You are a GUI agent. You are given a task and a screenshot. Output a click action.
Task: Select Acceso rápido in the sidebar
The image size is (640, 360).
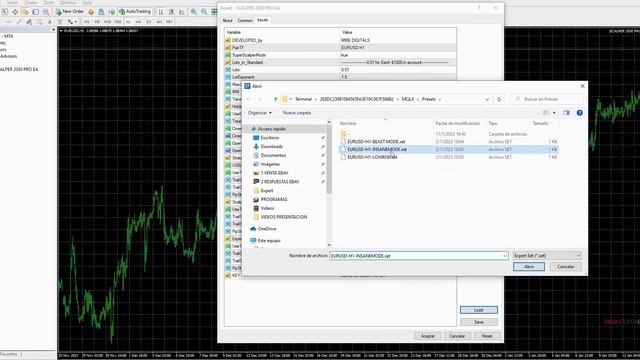(x=271, y=129)
